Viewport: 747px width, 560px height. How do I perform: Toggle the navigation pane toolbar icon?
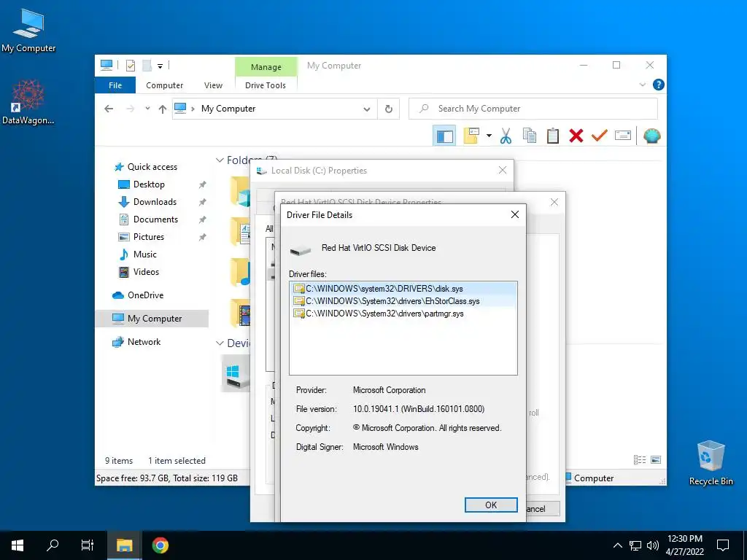point(444,136)
